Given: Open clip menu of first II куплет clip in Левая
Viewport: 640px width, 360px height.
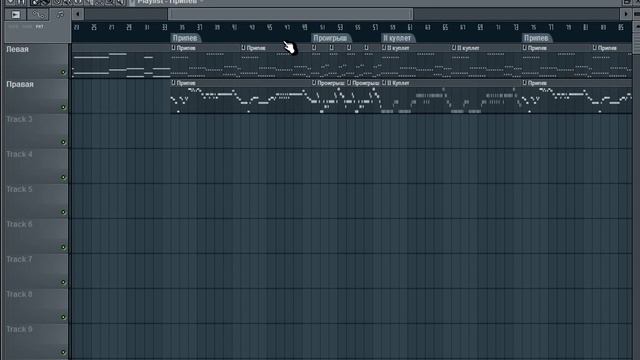Looking at the screenshot, I should tap(384, 48).
